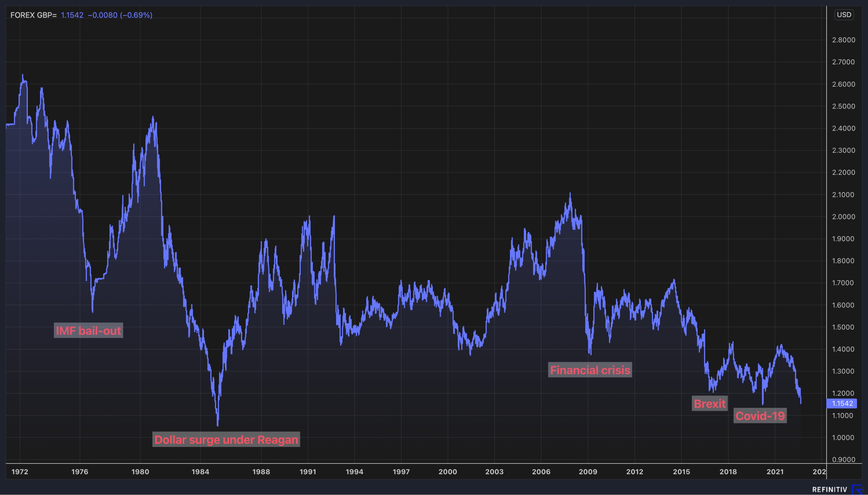The height and width of the screenshot is (495, 868).
Task: Click the 2015 year label on the time axis
Action: [x=681, y=472]
